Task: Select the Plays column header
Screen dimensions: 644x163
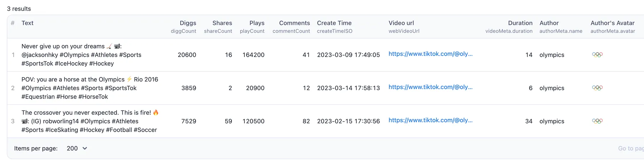Action: [x=257, y=23]
